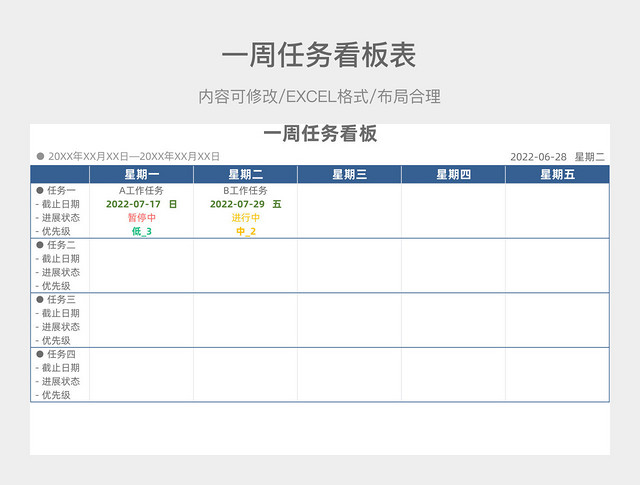Select the 星期五 column header
This screenshot has height=485, width=640.
(557, 175)
